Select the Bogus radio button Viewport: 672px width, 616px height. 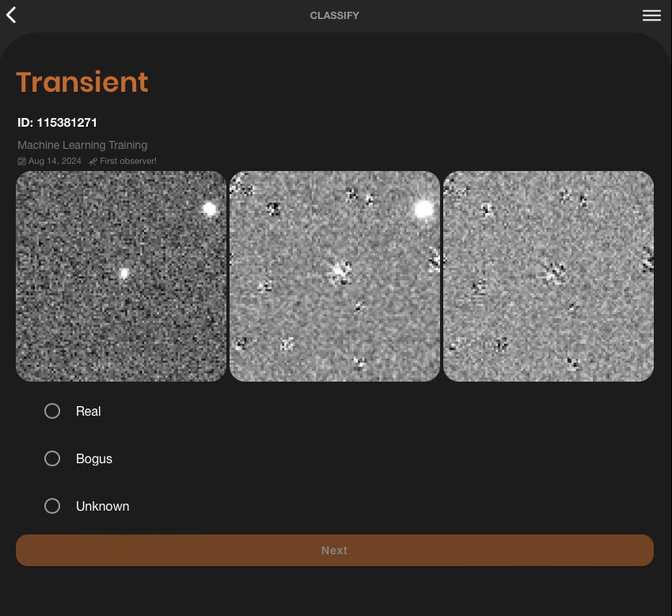52,458
